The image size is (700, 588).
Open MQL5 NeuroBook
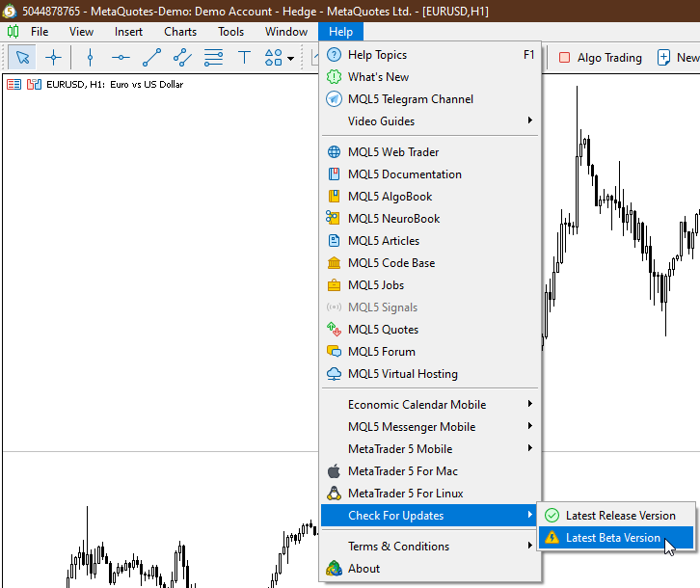[430, 218]
